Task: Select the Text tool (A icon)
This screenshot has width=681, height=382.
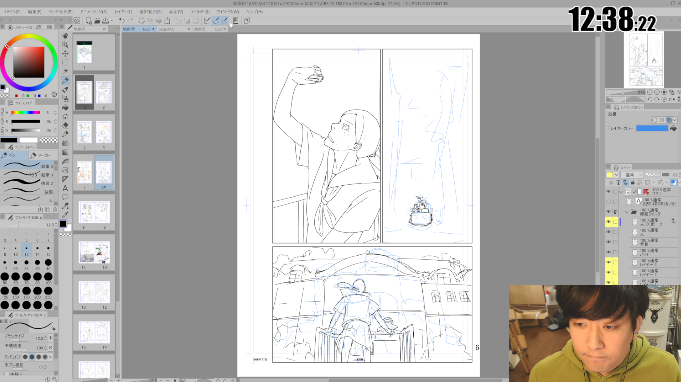Action: click(x=65, y=188)
